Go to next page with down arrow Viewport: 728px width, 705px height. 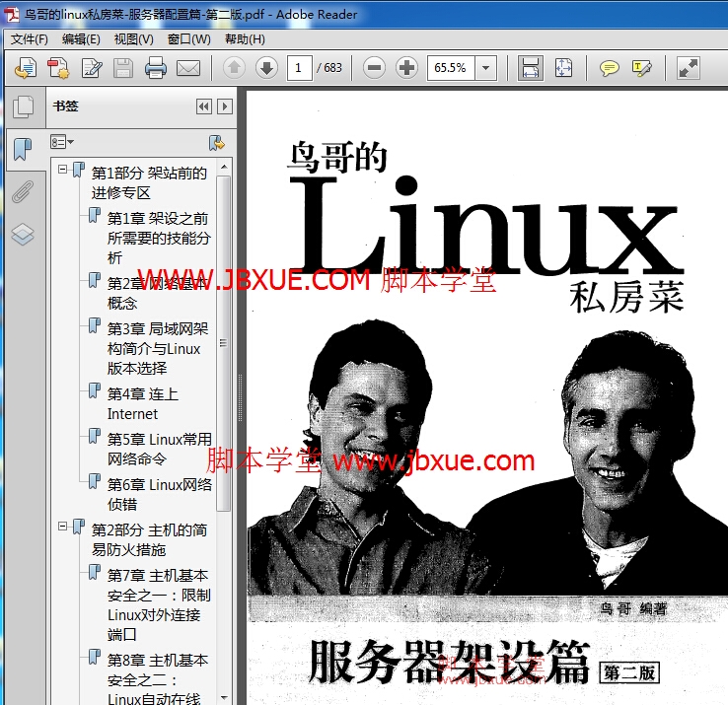(266, 68)
